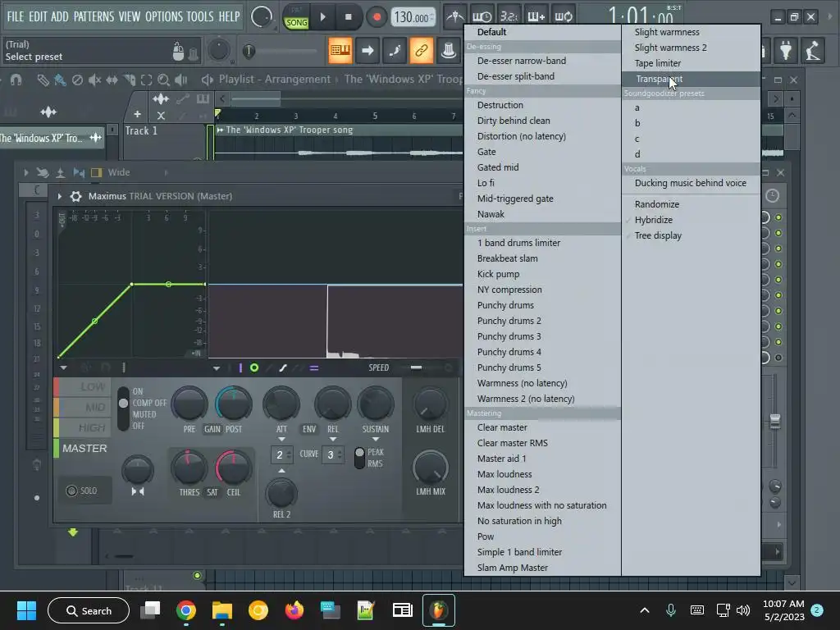
Task: Open the TOOLS menu
Action: 200,16
